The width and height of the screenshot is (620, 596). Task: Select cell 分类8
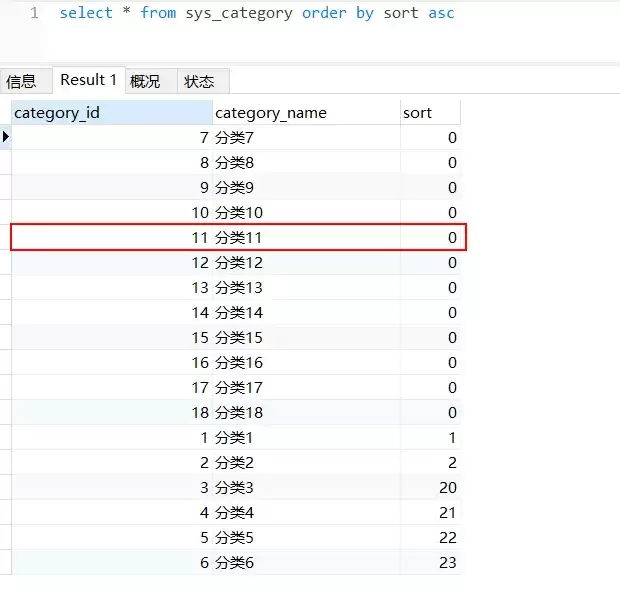[306, 163]
